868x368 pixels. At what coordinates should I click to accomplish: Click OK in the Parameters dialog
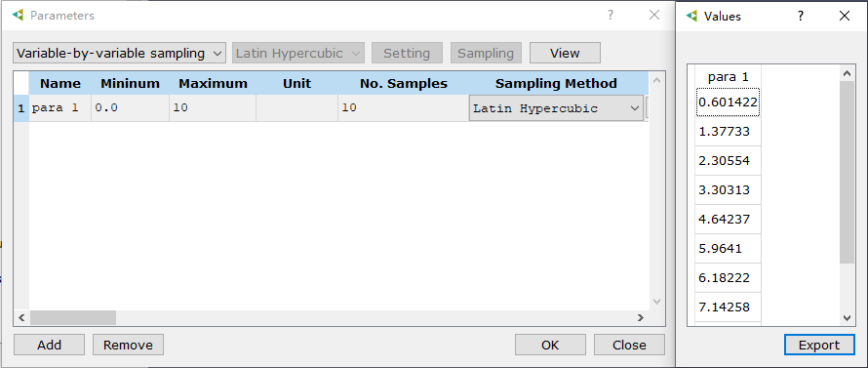pos(550,345)
